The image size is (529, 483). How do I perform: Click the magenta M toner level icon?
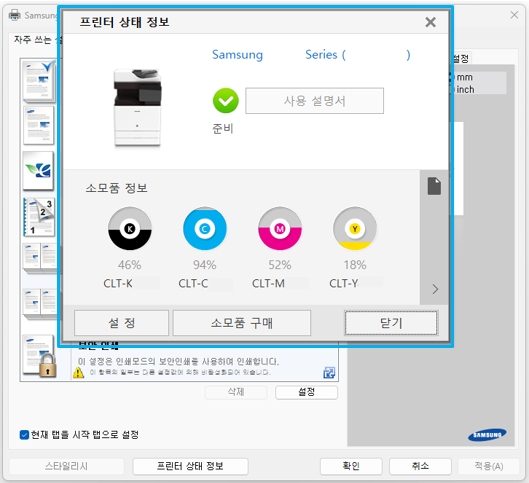click(280, 228)
